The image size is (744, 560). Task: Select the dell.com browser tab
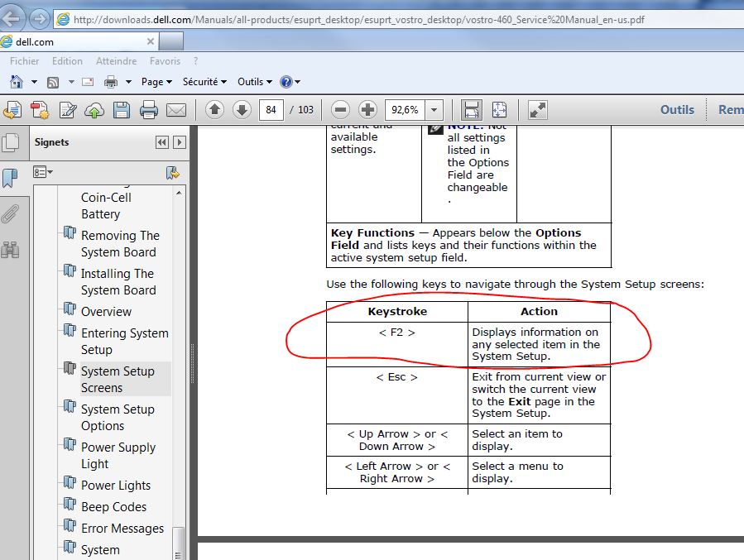79,41
